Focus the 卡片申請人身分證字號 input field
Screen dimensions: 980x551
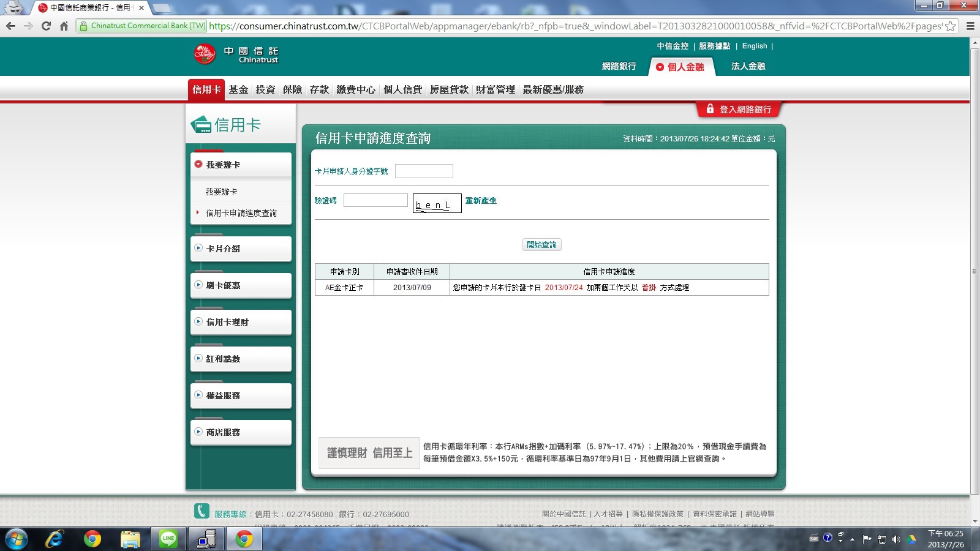point(424,171)
